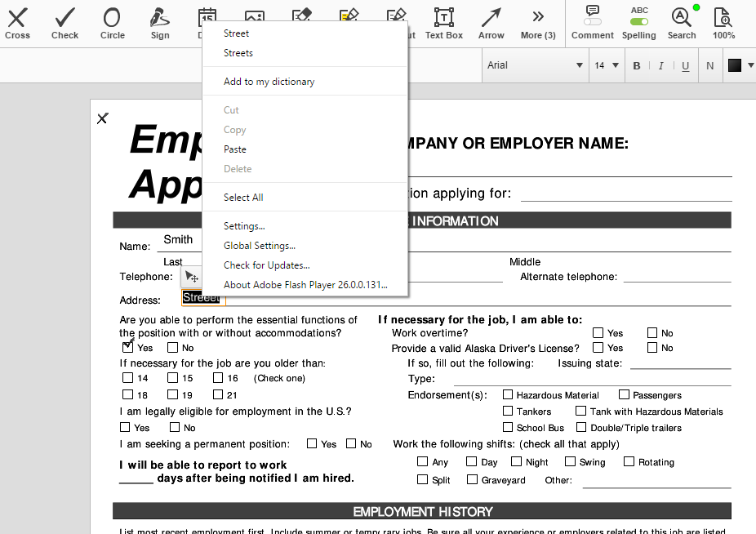Choose 'Street' spelling suggestion
Screen dimensions: 756x534
point(305,33)
